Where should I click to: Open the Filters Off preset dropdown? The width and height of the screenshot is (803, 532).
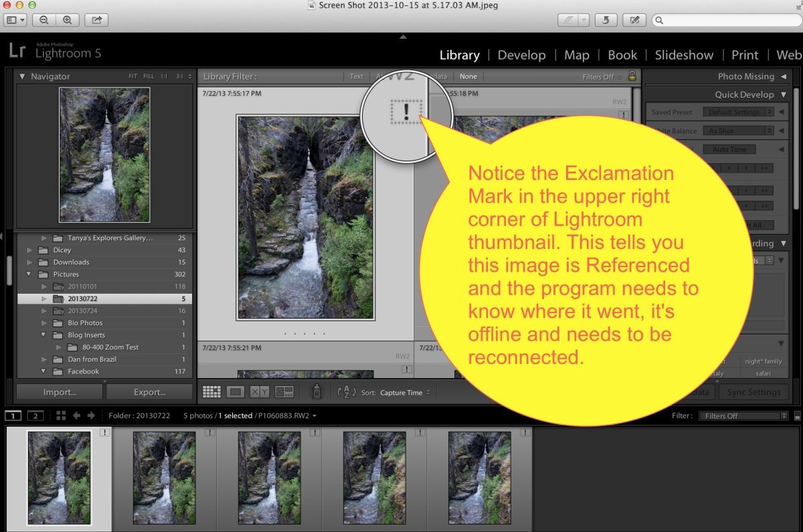pos(601,77)
